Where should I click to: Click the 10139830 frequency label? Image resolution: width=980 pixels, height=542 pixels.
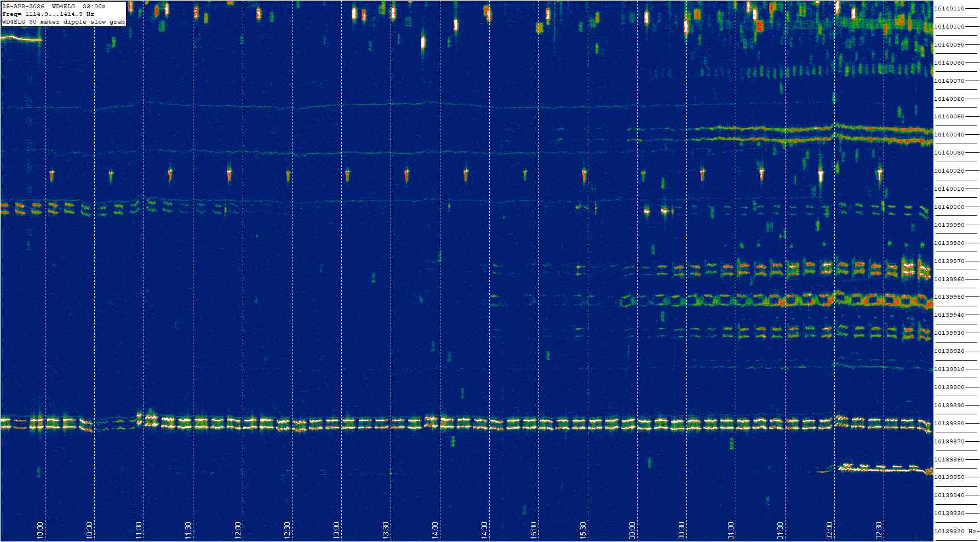point(949,514)
